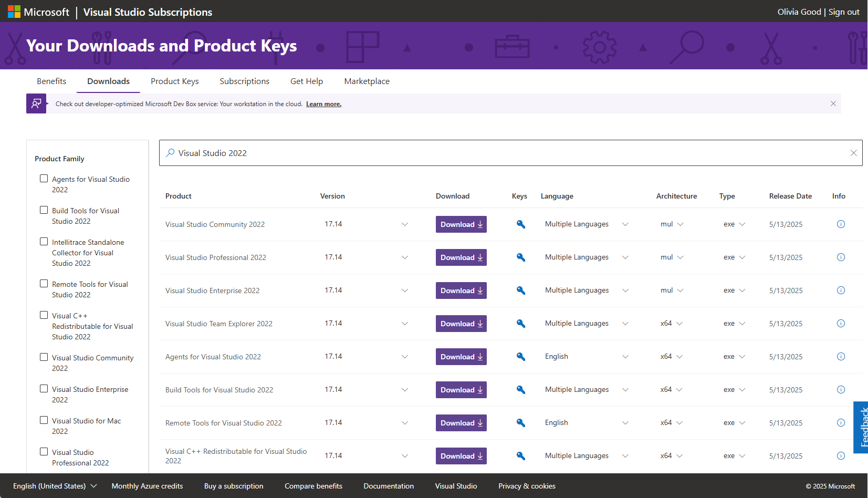Open Compare benefits footer link
This screenshot has width=868, height=498.
tap(313, 486)
